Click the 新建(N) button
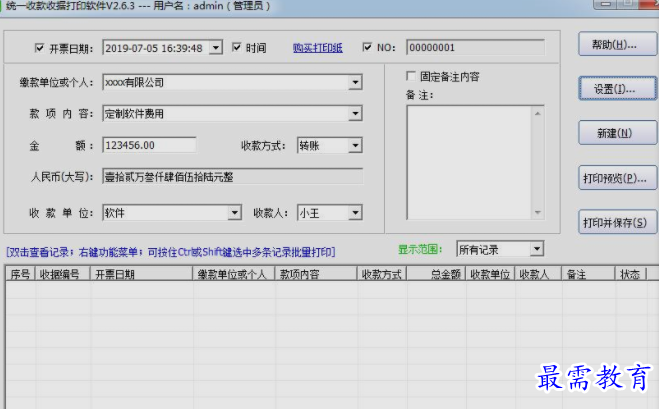Viewport: 659px width, 409px height. (617, 133)
